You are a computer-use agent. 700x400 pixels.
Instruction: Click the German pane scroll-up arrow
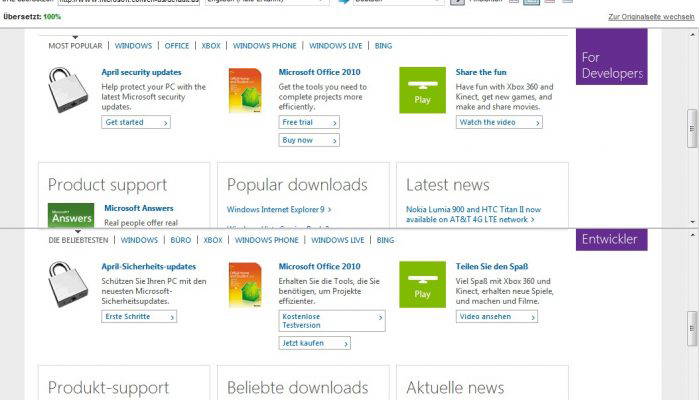tap(692, 234)
